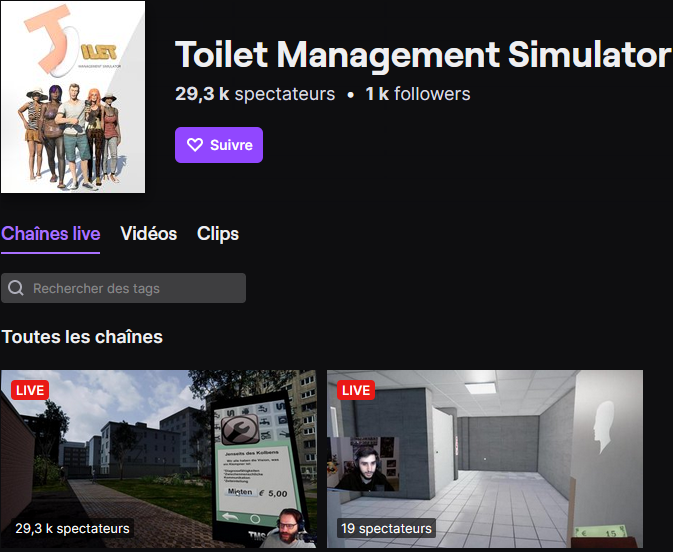
Task: Open the Toilet Management Simulator box art
Action: click(73, 97)
